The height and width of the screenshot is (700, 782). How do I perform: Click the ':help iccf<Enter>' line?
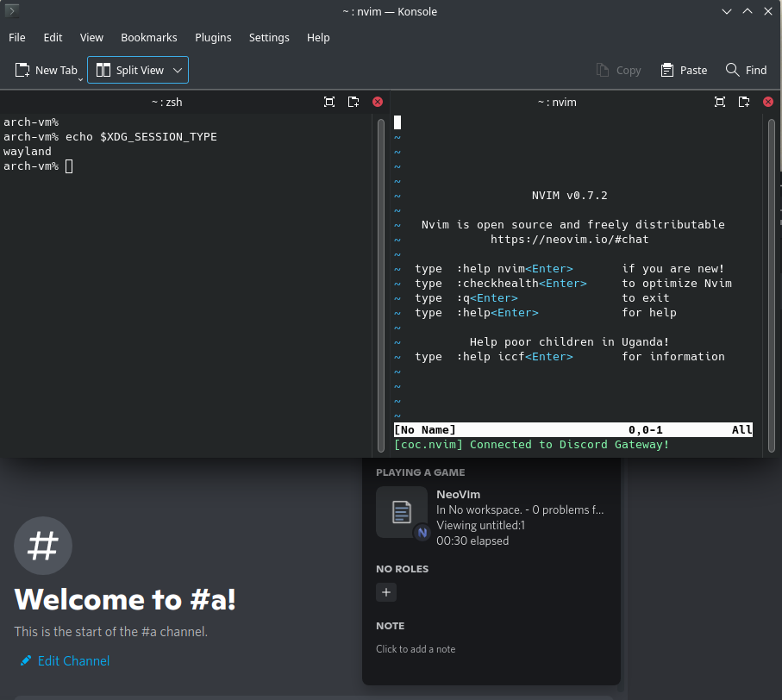click(515, 357)
